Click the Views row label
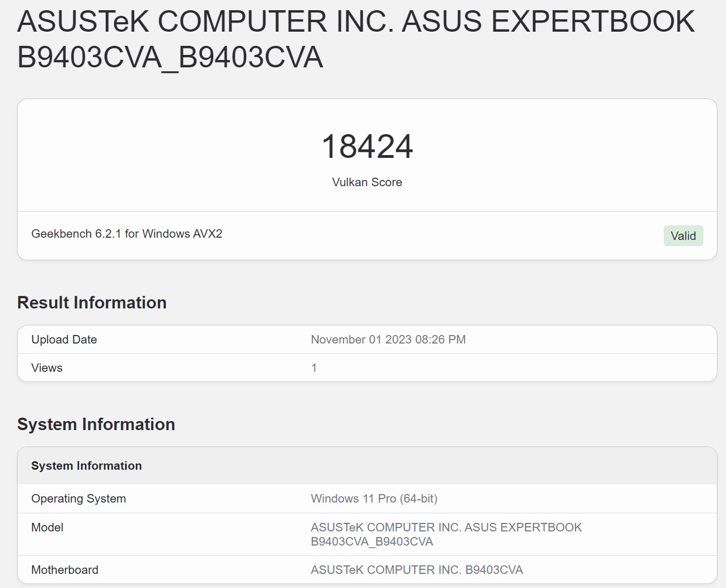This screenshot has height=588, width=726. [x=47, y=368]
